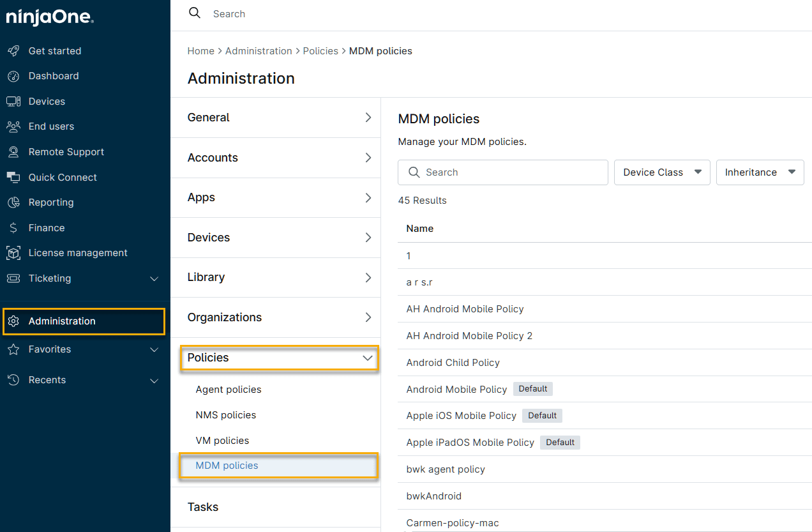Click the Remote Support headset icon

13,152
